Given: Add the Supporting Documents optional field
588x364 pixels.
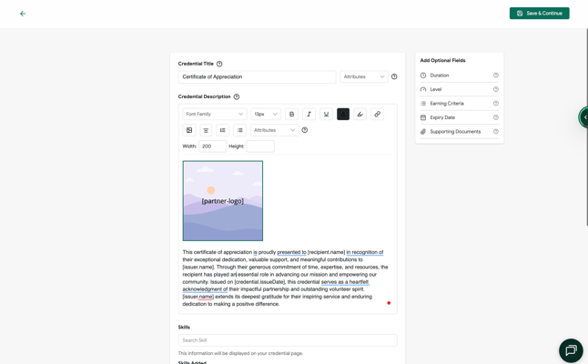Looking at the screenshot, I should (x=460, y=132).
